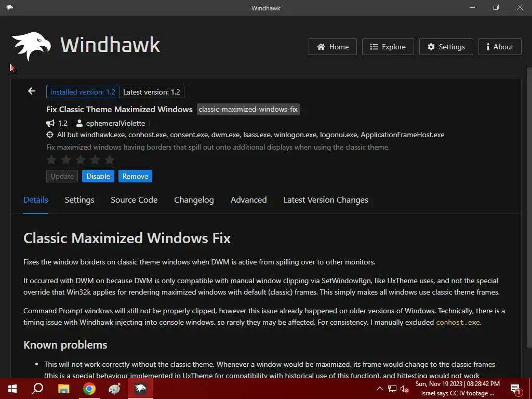
Task: Click the greyed Update button
Action: pyautogui.click(x=62, y=176)
